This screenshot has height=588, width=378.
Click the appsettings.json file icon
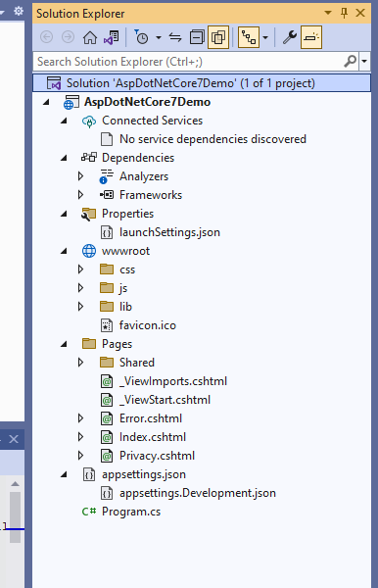89,474
